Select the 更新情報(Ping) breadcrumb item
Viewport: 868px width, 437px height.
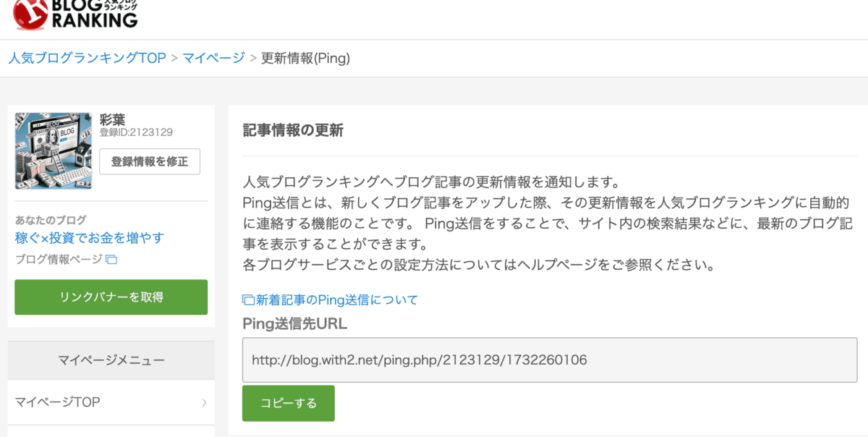click(x=305, y=58)
